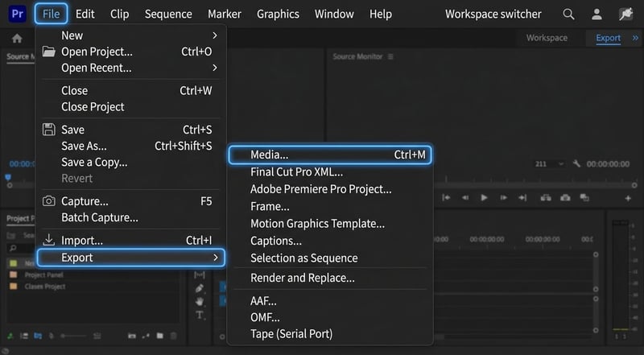644x355 pixels.
Task: Open the Button Editor plus icon
Action: (628, 199)
